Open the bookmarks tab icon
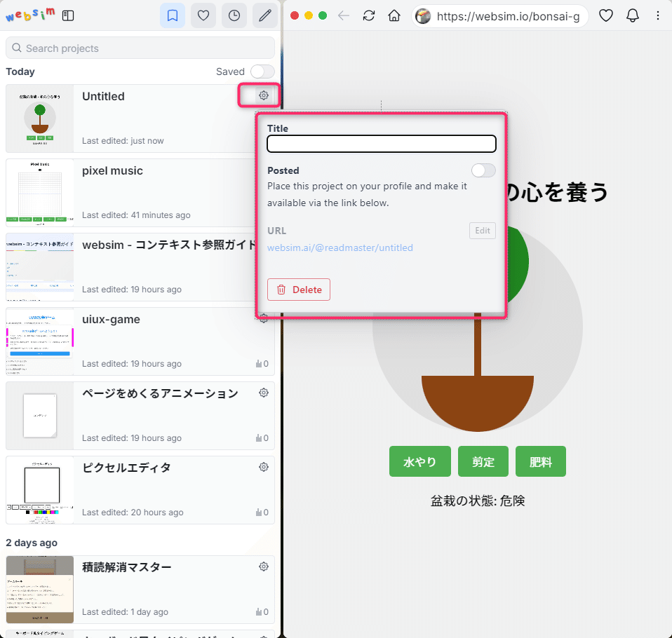 click(x=173, y=16)
